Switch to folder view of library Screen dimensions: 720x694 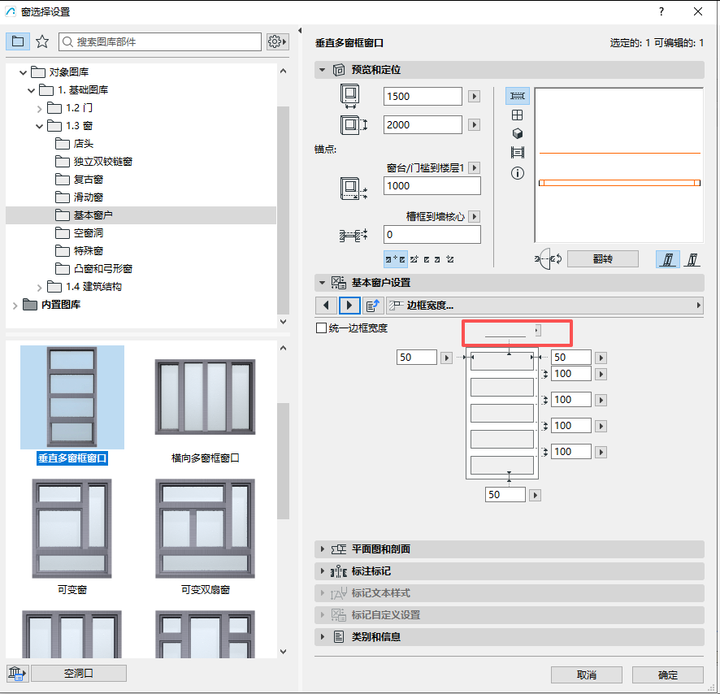pyautogui.click(x=18, y=42)
